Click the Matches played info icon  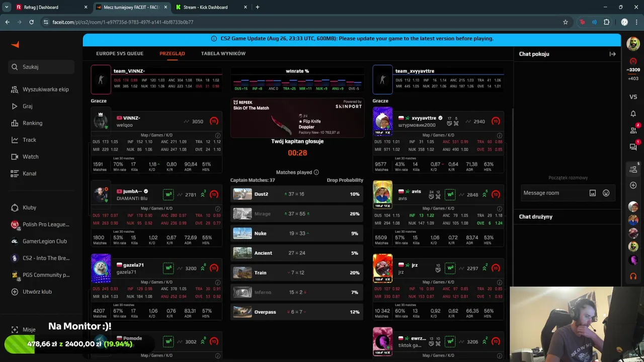click(316, 172)
